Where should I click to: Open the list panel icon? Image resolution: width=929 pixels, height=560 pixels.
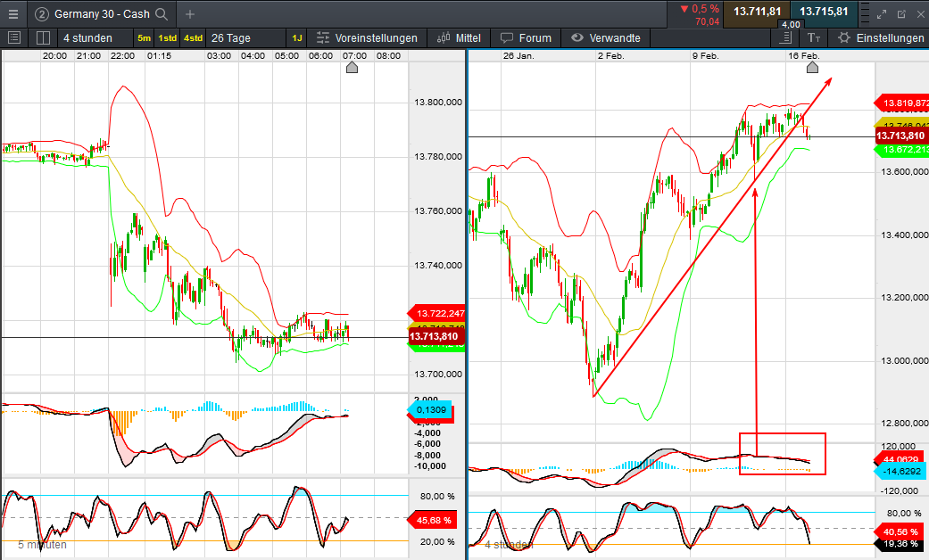point(14,37)
